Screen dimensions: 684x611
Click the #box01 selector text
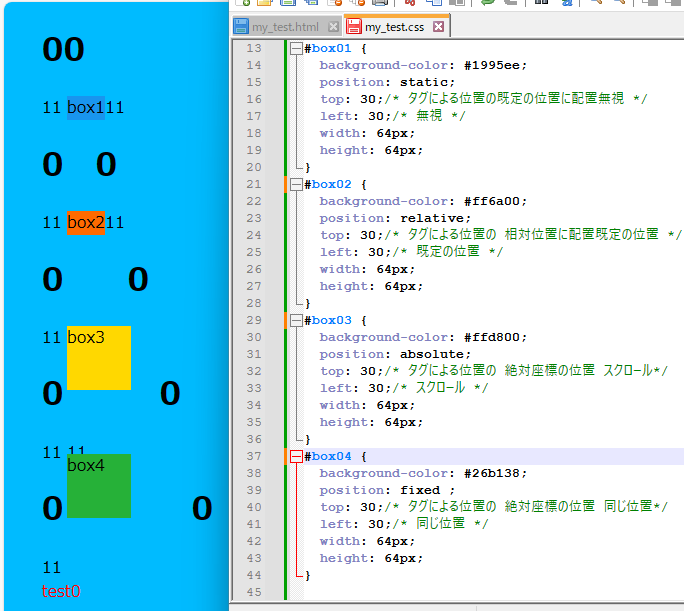(328, 48)
